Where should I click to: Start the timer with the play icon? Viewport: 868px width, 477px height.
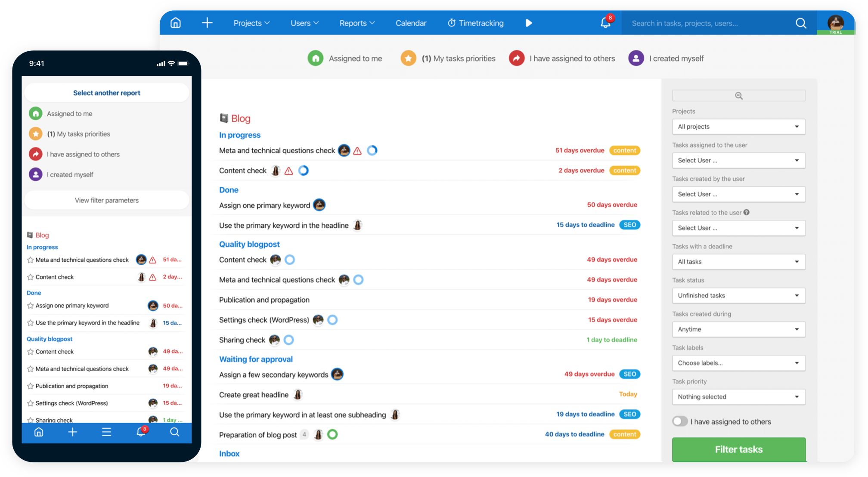pos(529,23)
